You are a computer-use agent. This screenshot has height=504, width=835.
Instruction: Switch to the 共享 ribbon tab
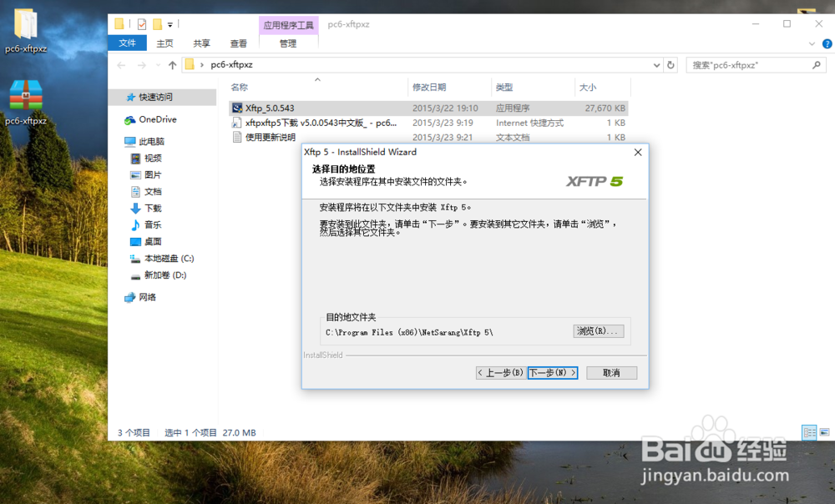pyautogui.click(x=201, y=43)
